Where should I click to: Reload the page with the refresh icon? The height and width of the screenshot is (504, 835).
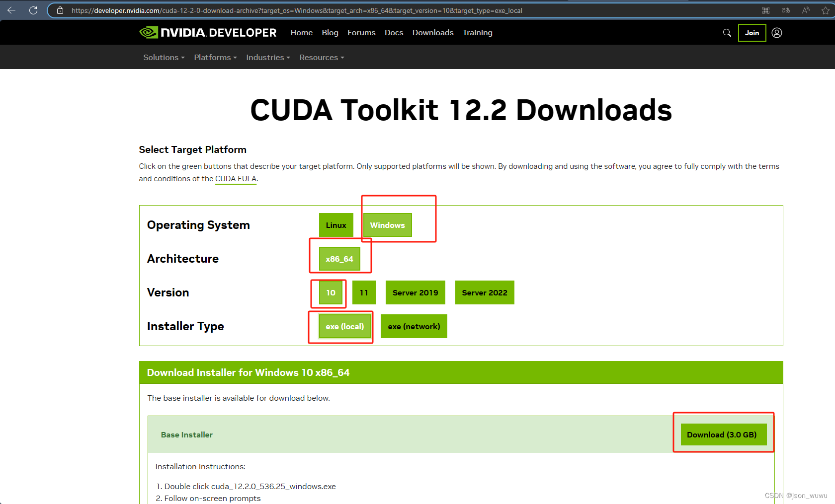(x=33, y=10)
